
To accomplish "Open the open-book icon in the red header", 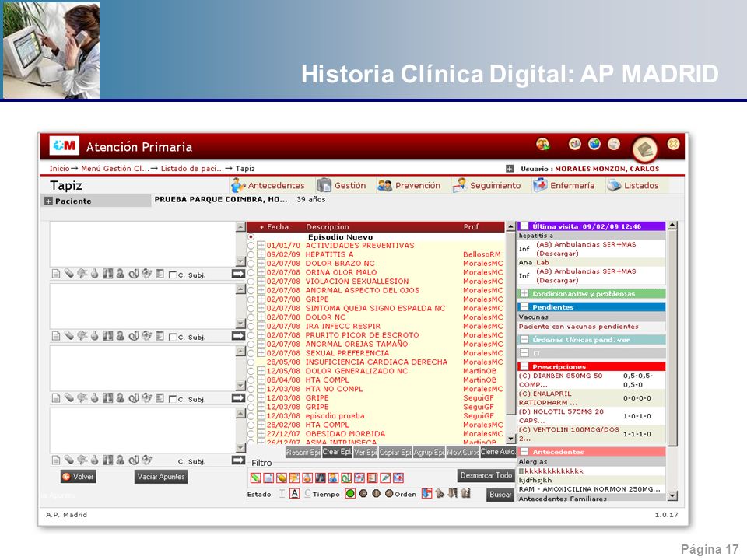I will (x=644, y=149).
